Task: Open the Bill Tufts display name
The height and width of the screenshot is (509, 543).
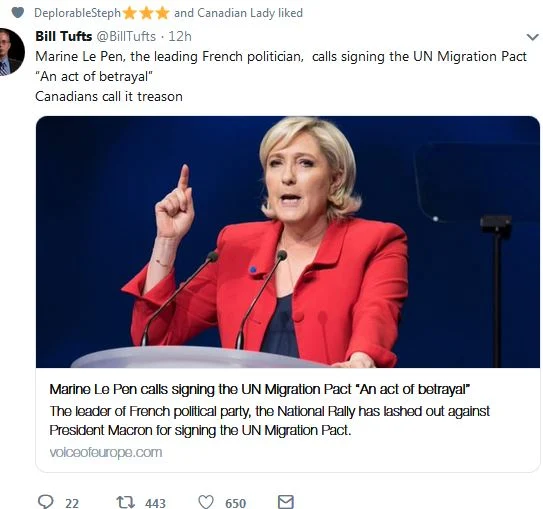Action: [x=64, y=36]
